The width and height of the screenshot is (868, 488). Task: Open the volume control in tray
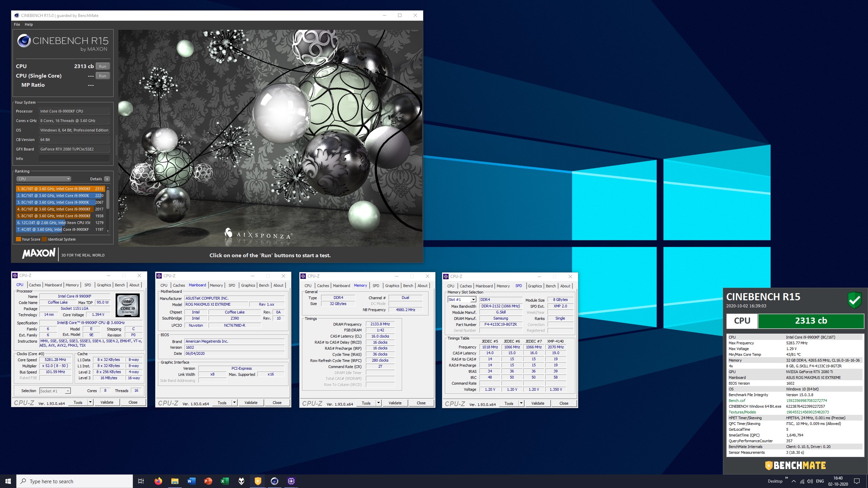pos(810,481)
